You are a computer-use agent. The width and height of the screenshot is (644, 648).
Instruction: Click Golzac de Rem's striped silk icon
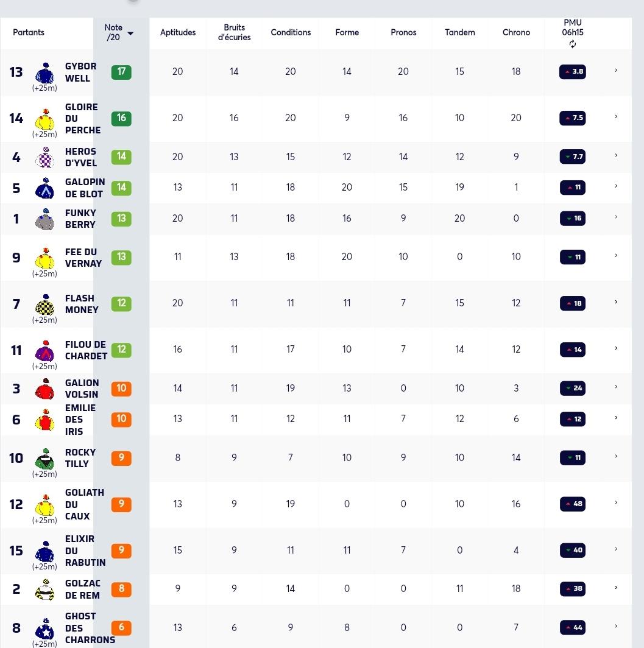tap(44, 590)
